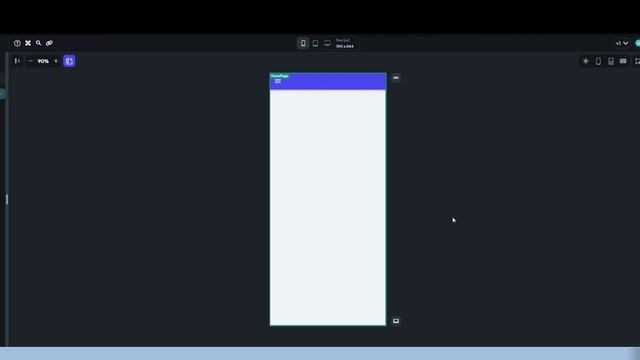The image size is (640, 360).
Task: Click the teal avatar in top right corner
Action: coord(638,43)
